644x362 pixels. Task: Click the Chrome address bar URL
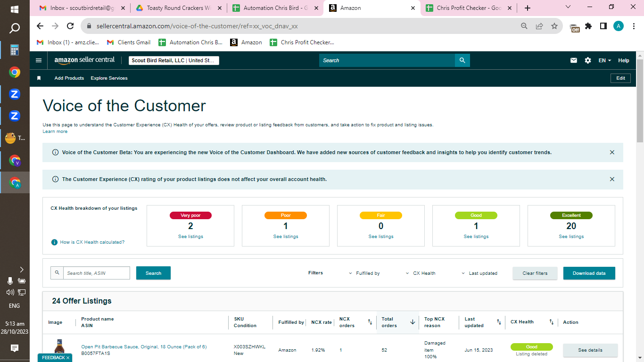(197, 26)
